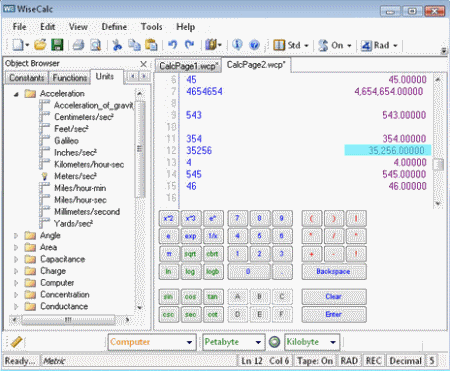The width and height of the screenshot is (450, 371).
Task: Cut selection with scissors icon
Action: (117, 45)
